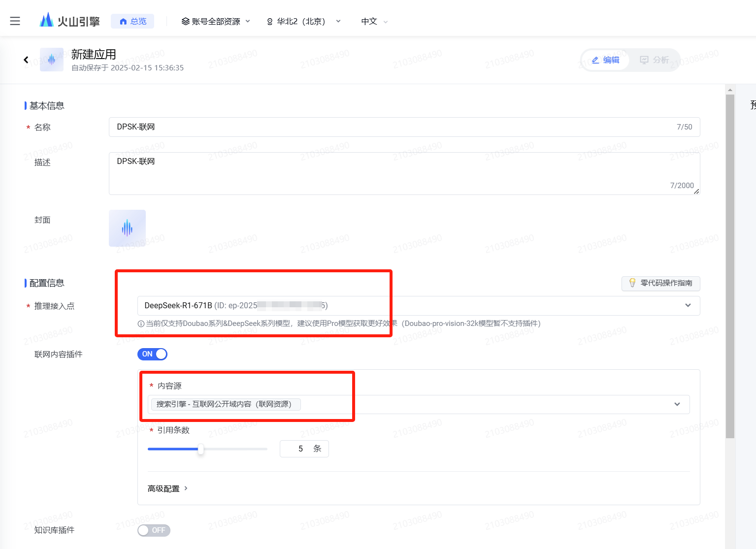This screenshot has width=756, height=549.
Task: Click the info icon before 当前仅支持Doubao
Action: (x=141, y=323)
